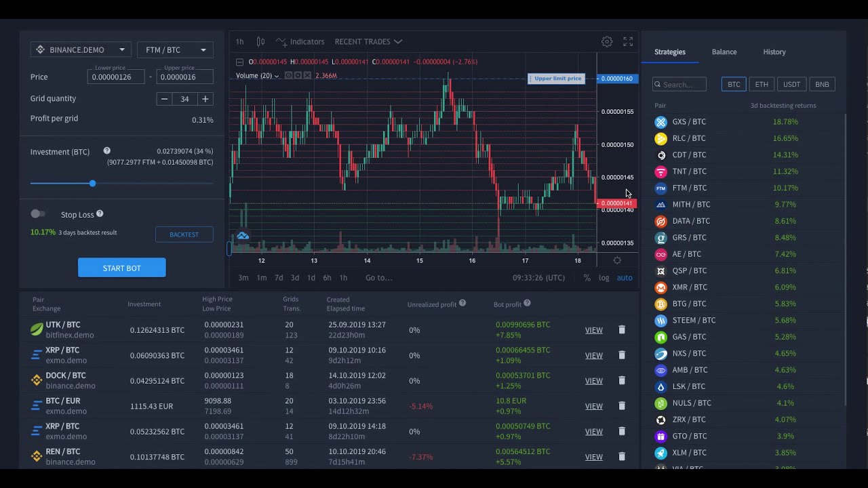Click the TradingView logo on chart
The height and width of the screenshot is (488, 868).
(x=243, y=236)
